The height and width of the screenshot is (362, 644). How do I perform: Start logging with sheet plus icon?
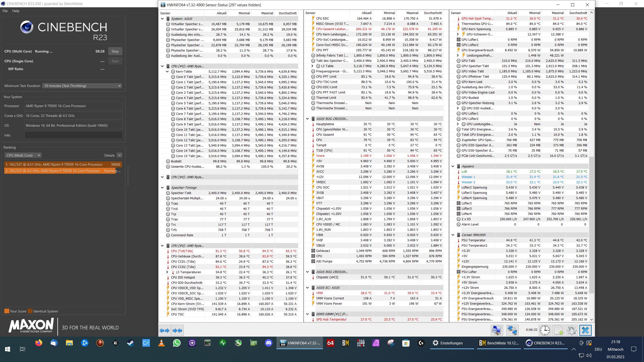pyautogui.click(x=558, y=330)
